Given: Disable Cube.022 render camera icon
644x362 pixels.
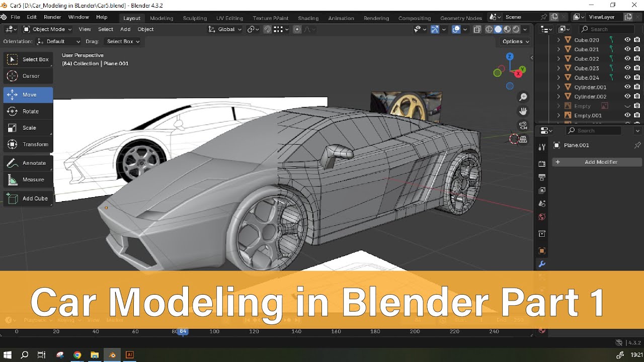Looking at the screenshot, I should tap(637, 59).
